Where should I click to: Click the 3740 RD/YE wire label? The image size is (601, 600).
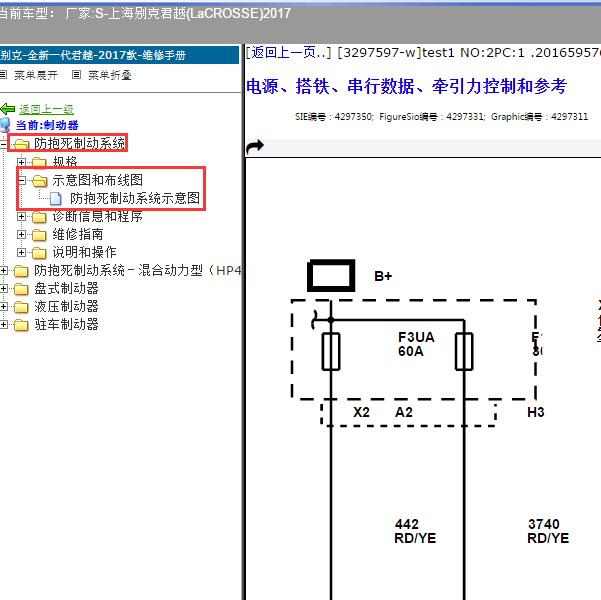tap(548, 531)
